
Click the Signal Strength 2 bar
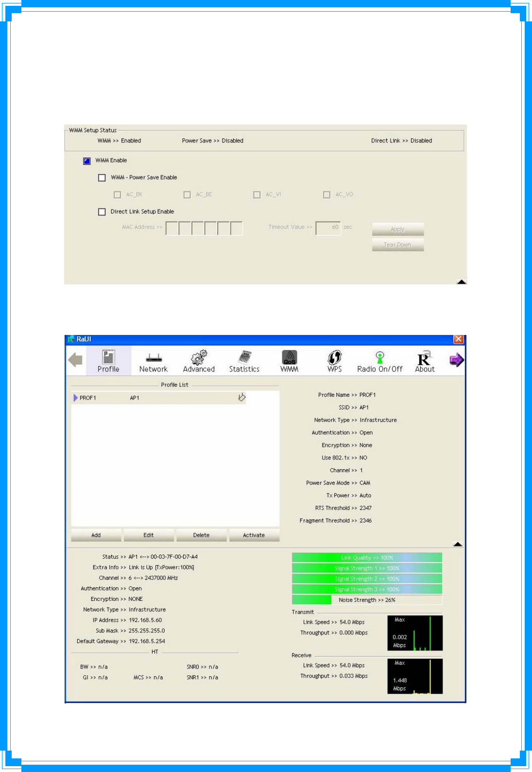[x=367, y=579]
